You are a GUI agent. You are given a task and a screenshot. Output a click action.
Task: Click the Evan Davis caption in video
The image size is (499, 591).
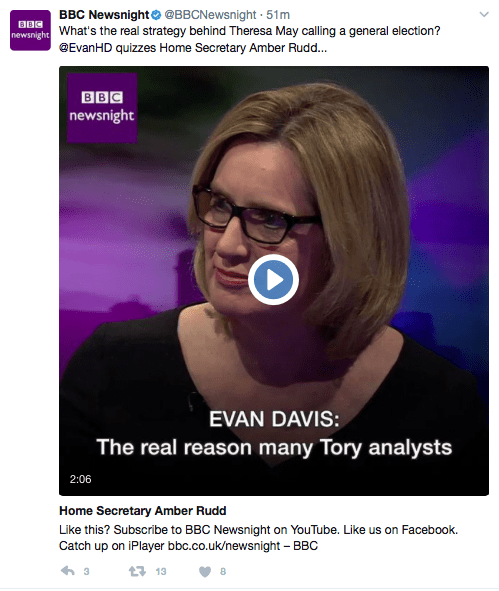(274, 433)
